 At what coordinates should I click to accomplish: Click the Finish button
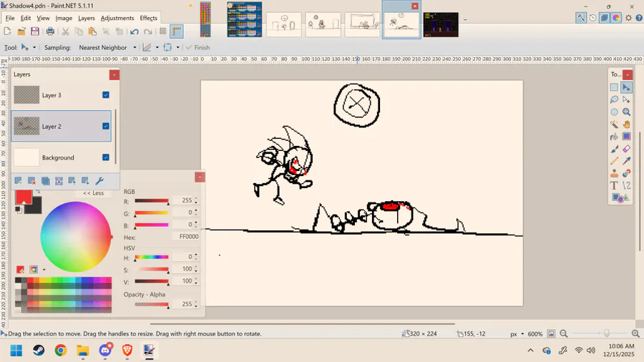[x=197, y=48]
